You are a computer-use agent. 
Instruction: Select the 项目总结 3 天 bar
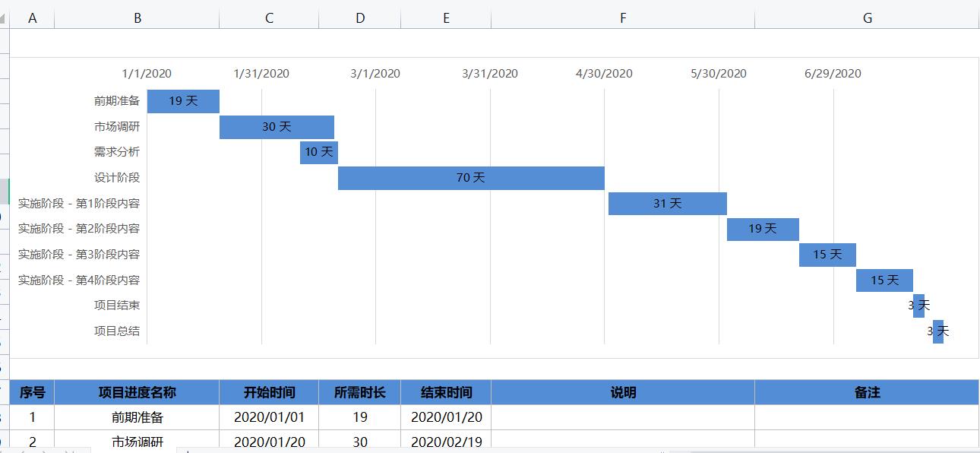(938, 331)
